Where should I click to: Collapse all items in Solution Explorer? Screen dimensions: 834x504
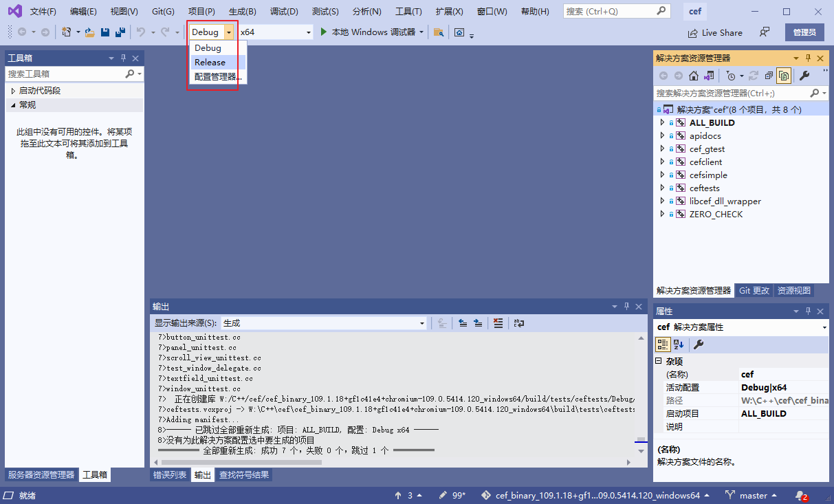pos(769,76)
